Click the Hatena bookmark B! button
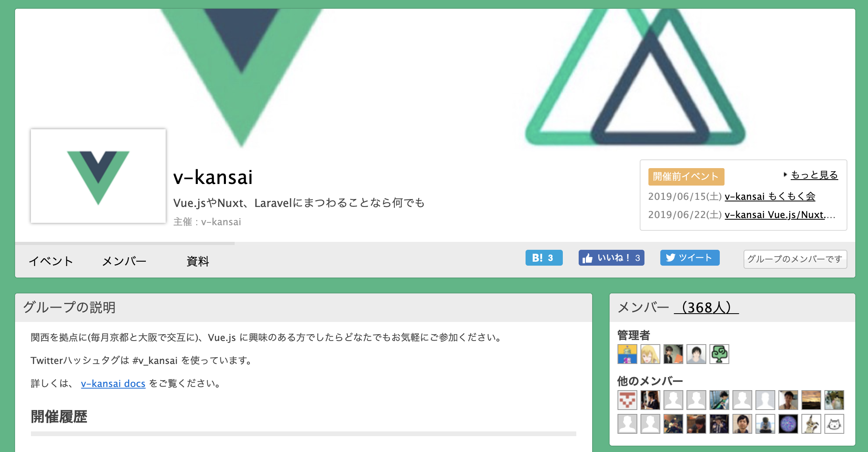Screen dimensions: 868x452 click(x=544, y=258)
